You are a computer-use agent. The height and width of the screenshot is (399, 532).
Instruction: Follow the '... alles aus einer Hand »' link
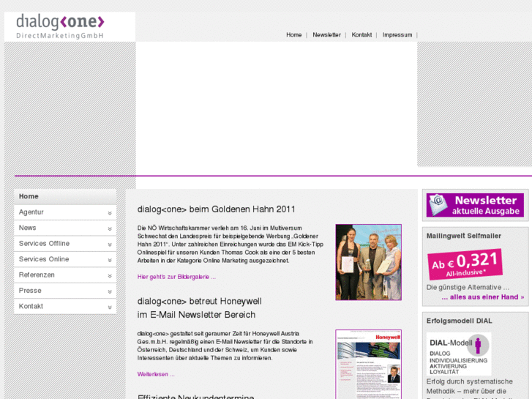[x=483, y=297]
